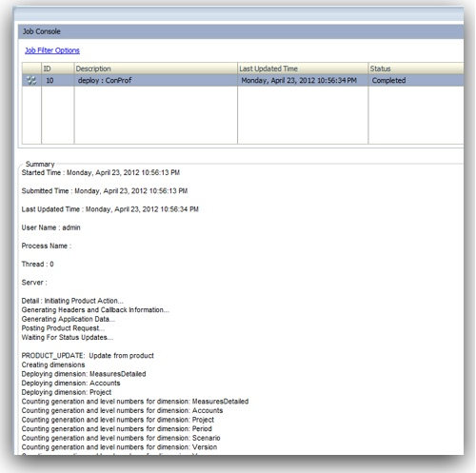476x473 pixels.
Task: Click 'Deploying dimension: Accounts' line
Action: (70, 384)
